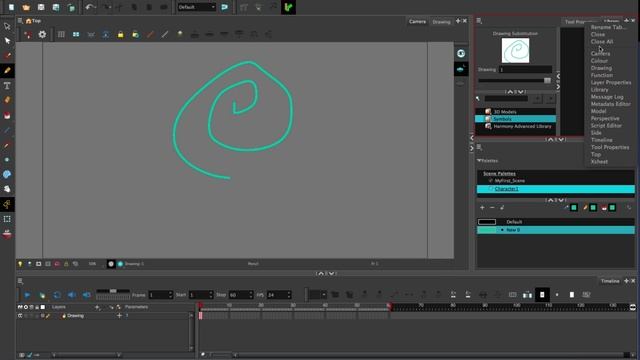Image resolution: width=640 pixels, height=360 pixels.
Task: Select the Paint bucket tool
Action: point(7,116)
